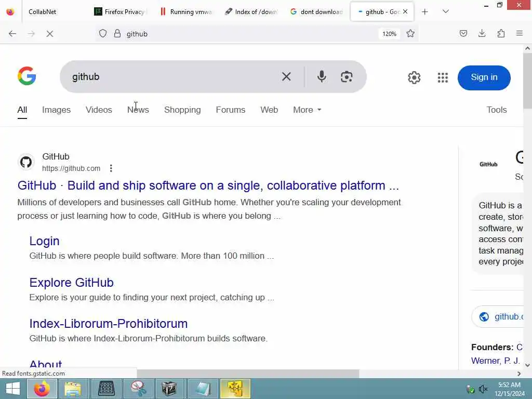Switch to Shopping results

pos(182,110)
